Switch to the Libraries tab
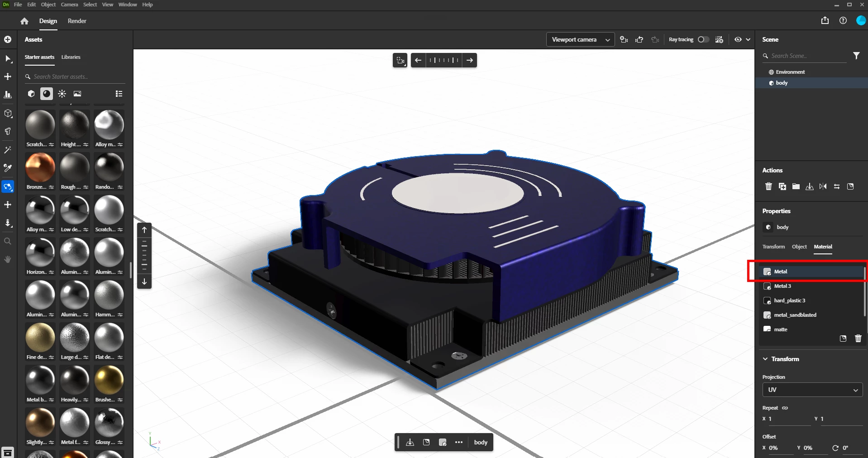 [x=71, y=57]
